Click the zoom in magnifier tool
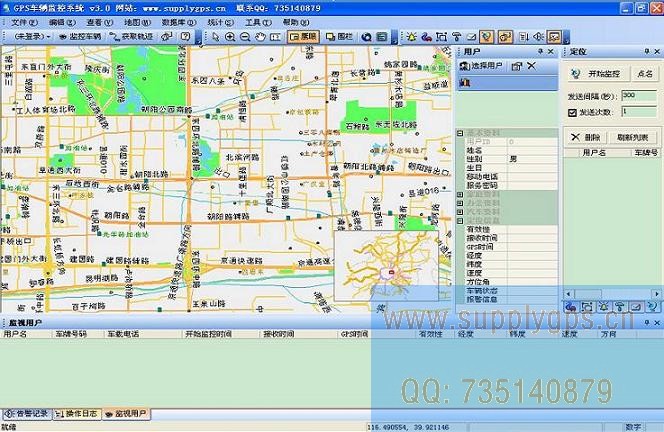Screen dimensions: 664x432 click(230, 37)
